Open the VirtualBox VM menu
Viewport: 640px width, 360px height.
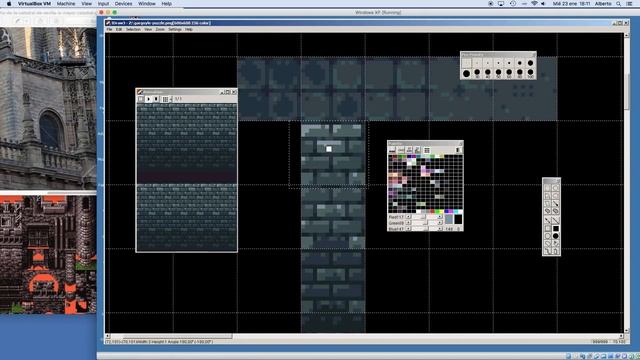coord(34,4)
